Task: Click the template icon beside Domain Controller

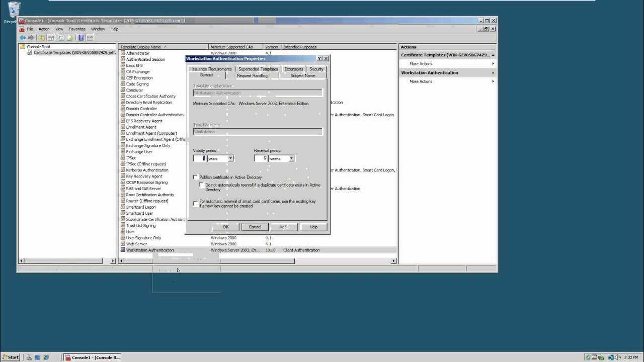Action: tap(123, 109)
